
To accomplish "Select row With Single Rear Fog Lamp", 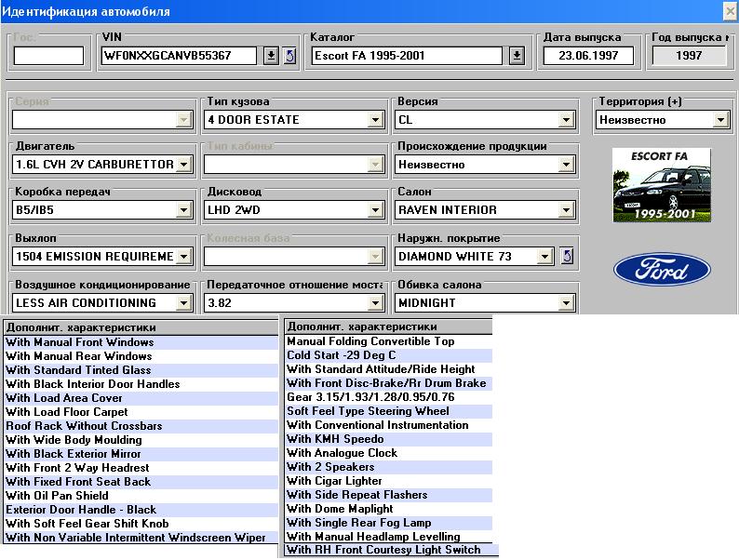I will click(x=389, y=523).
